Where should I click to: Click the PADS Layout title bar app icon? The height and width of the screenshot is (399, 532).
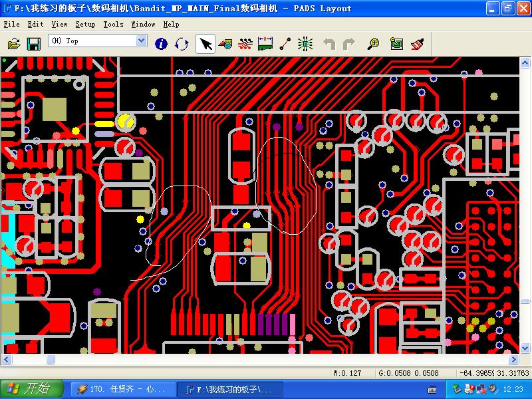(7, 8)
